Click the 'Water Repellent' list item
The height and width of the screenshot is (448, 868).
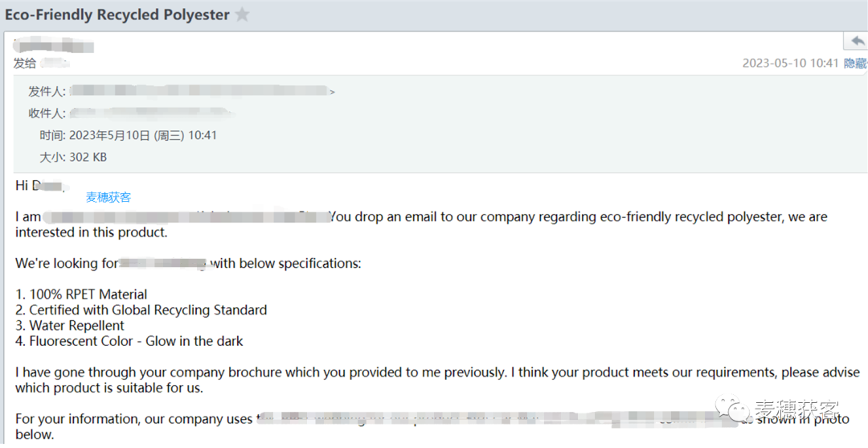pyautogui.click(x=70, y=325)
